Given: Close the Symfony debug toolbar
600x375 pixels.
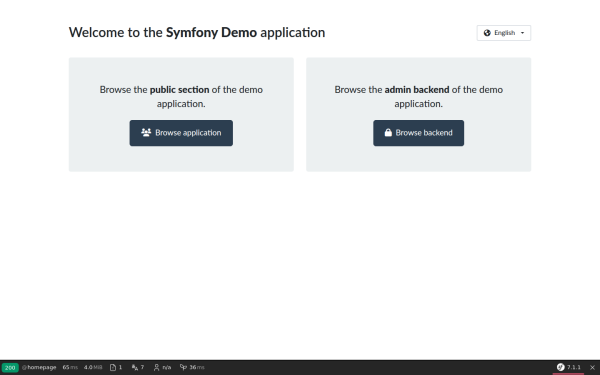Looking at the screenshot, I should [x=592, y=367].
